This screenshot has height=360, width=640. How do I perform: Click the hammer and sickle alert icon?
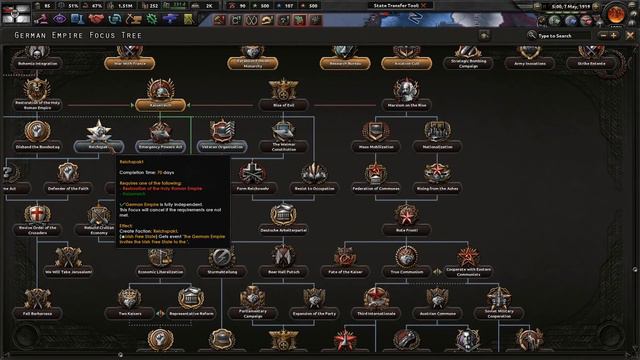pos(220,20)
